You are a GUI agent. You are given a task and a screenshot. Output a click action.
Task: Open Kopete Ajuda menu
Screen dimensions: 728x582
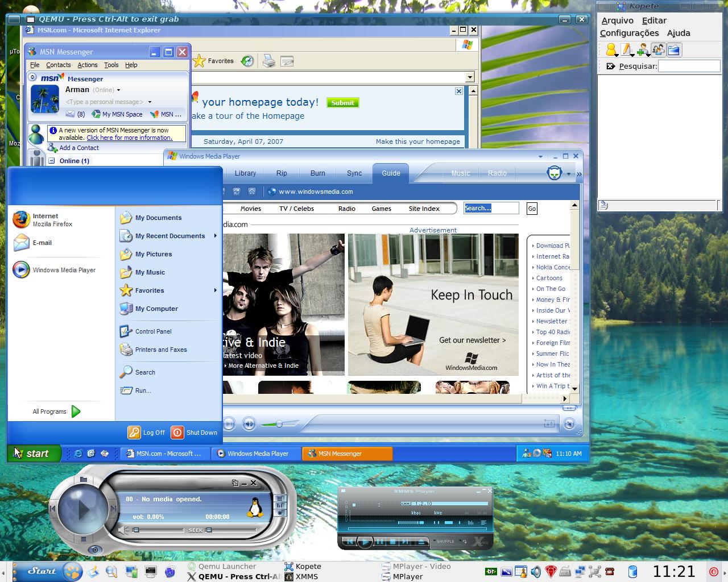[679, 33]
